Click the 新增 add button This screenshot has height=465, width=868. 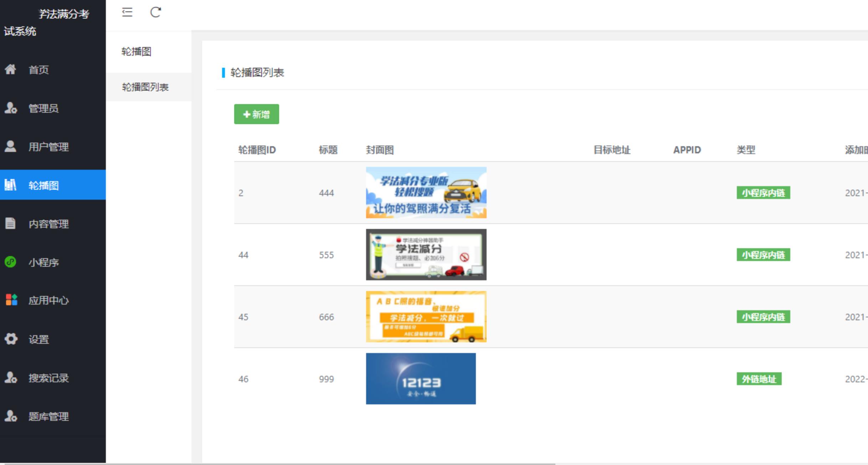[256, 114]
